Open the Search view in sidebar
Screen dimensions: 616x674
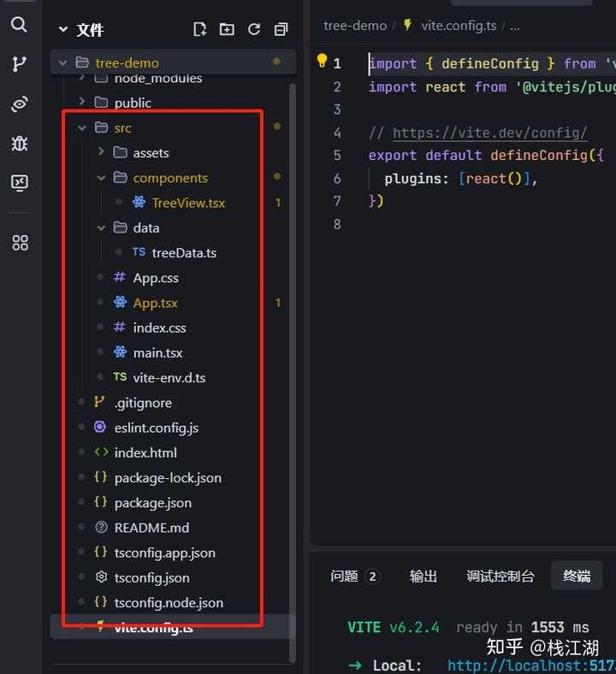[x=19, y=25]
